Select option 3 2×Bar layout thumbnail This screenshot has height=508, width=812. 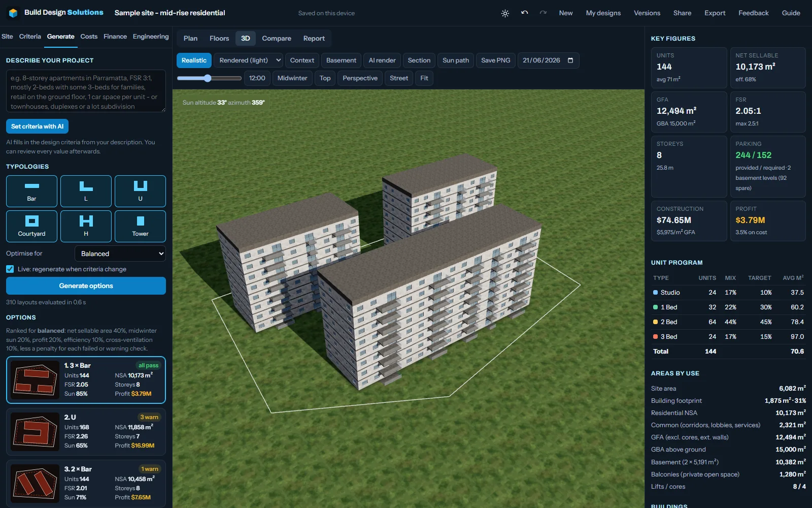[35, 484]
